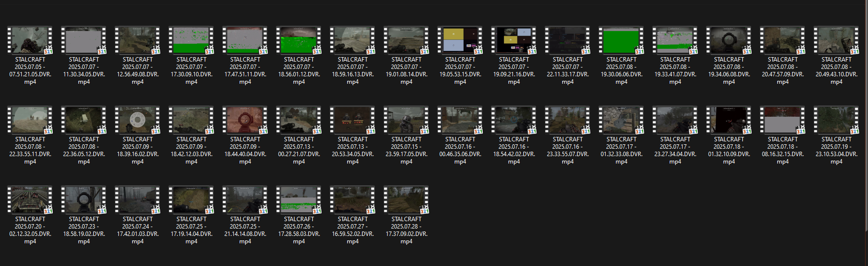Click file name text STALCRAFT 2025.07.07 - 19.05.53.15.DVR.mp4
The image size is (868, 266).
tap(460, 70)
